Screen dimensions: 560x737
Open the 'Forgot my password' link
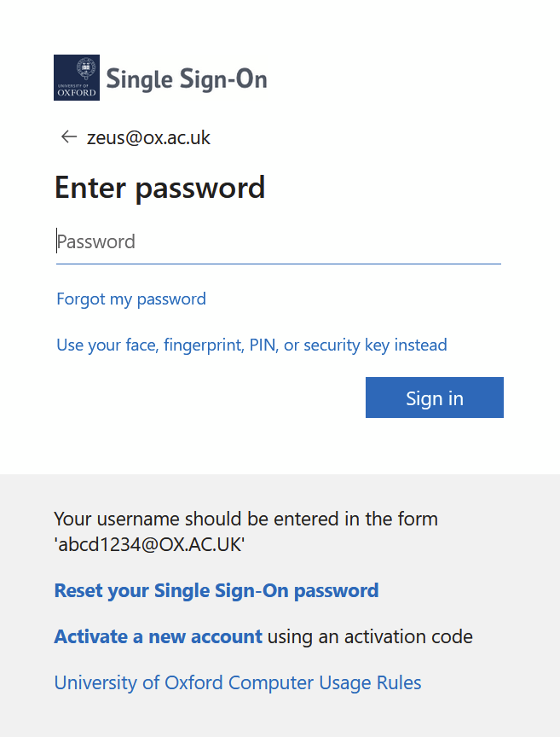coord(131,299)
